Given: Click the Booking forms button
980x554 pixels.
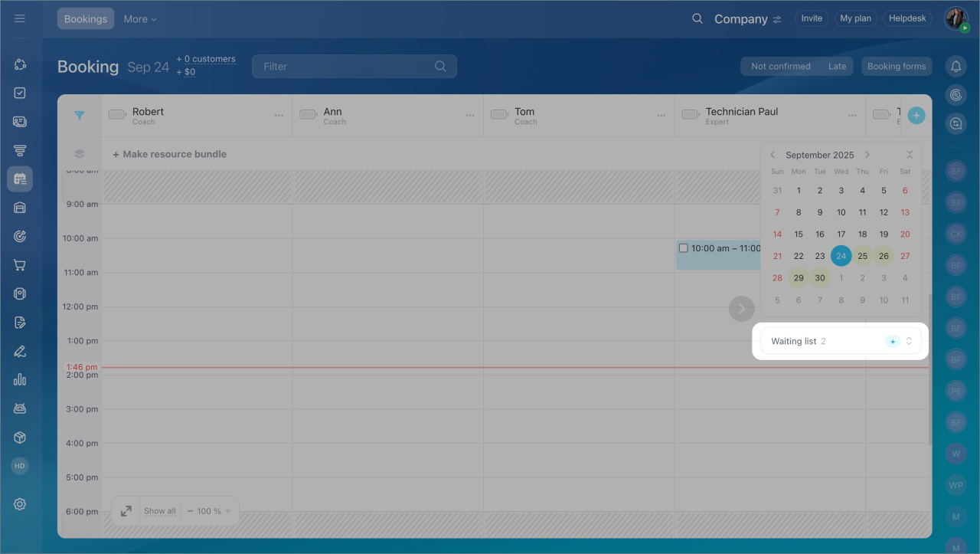Looking at the screenshot, I should (x=897, y=67).
